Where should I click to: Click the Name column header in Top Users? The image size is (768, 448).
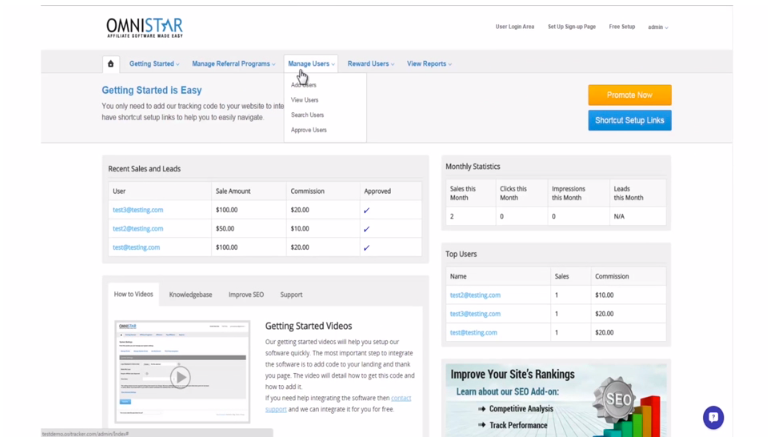(x=458, y=277)
